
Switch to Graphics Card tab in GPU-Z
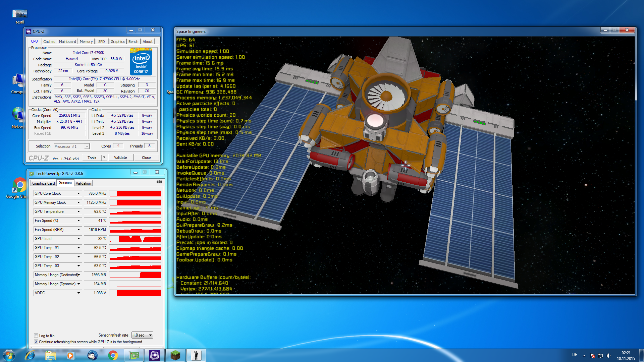coord(43,183)
